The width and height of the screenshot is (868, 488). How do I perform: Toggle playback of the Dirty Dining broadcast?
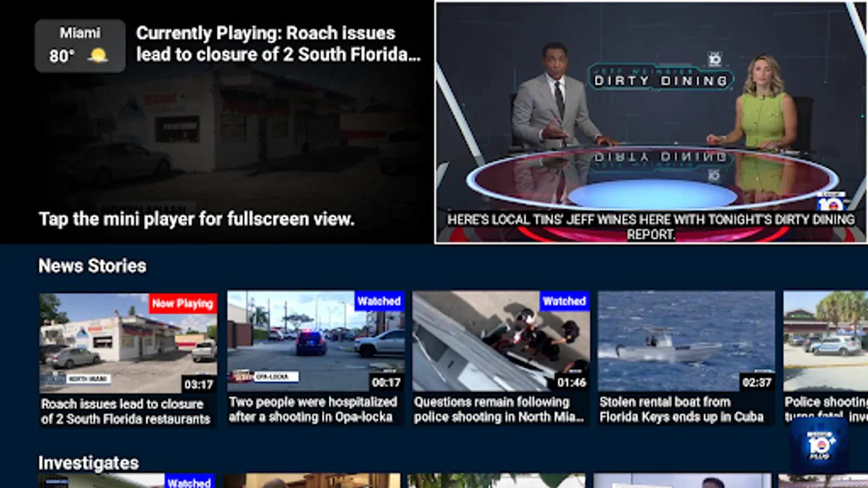pyautogui.click(x=651, y=122)
